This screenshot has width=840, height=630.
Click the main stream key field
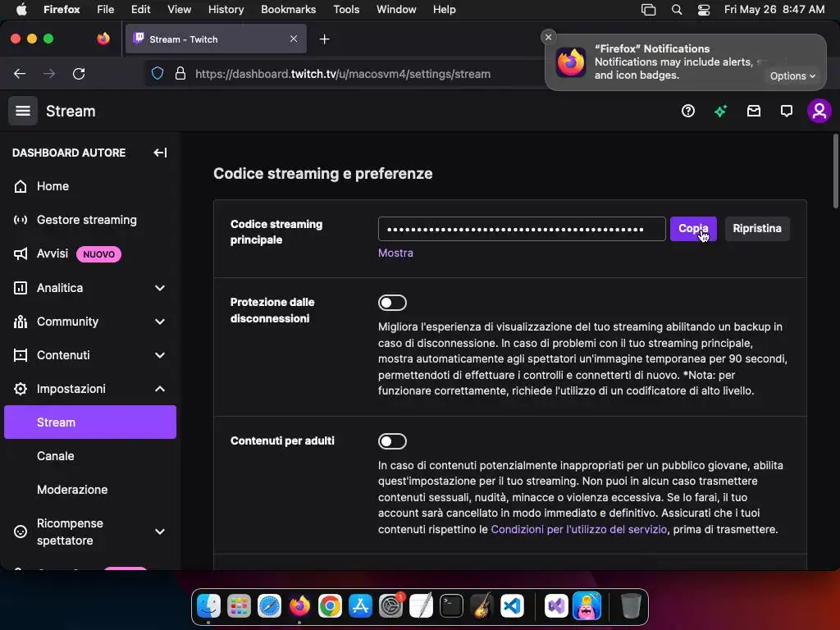pyautogui.click(x=522, y=229)
